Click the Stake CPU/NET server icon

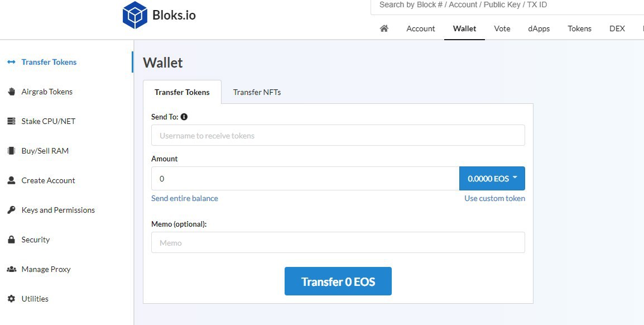12,121
